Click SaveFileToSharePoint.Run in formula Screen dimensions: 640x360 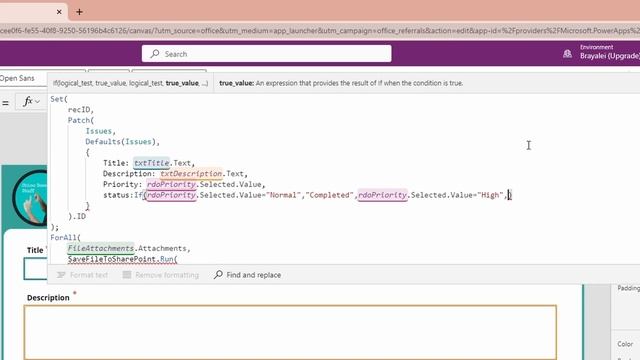tap(123, 259)
